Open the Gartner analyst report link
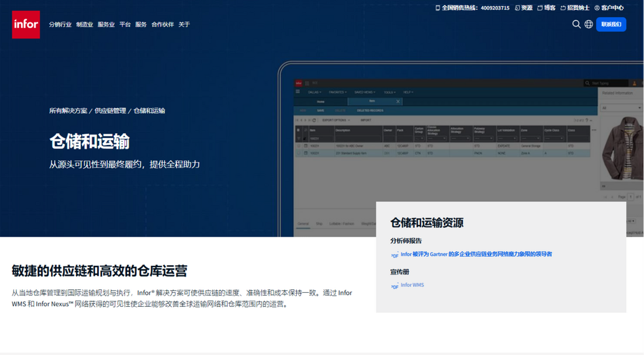The image size is (644, 355). [476, 254]
